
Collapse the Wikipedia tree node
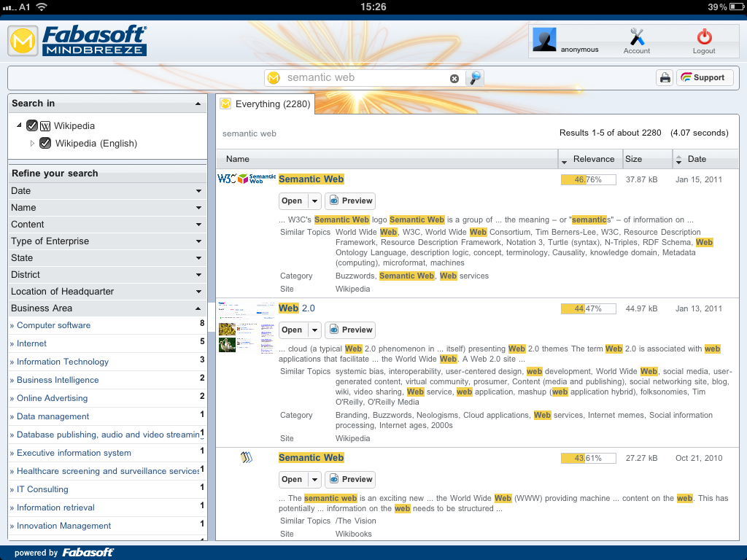coord(19,125)
